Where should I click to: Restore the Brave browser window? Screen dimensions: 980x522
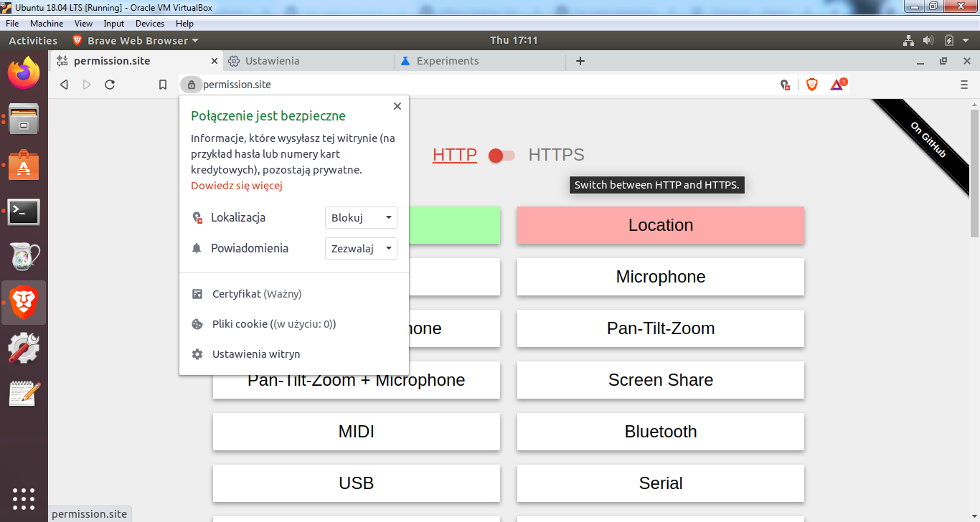click(x=943, y=62)
